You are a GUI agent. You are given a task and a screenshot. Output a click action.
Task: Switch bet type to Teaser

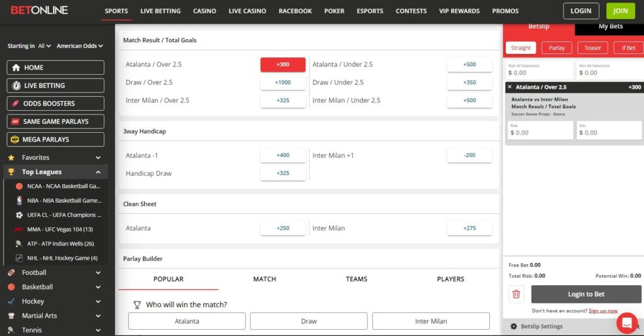point(592,48)
